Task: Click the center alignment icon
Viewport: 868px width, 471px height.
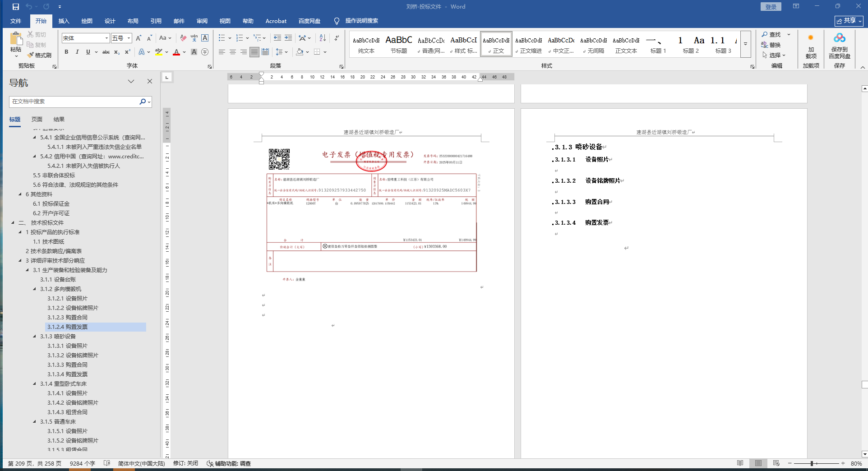Action: 233,52
